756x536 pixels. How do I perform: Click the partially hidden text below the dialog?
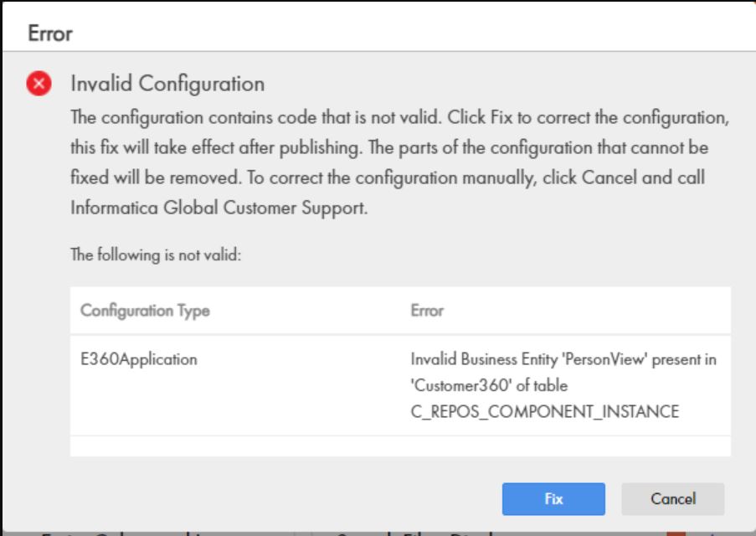coord(121,533)
